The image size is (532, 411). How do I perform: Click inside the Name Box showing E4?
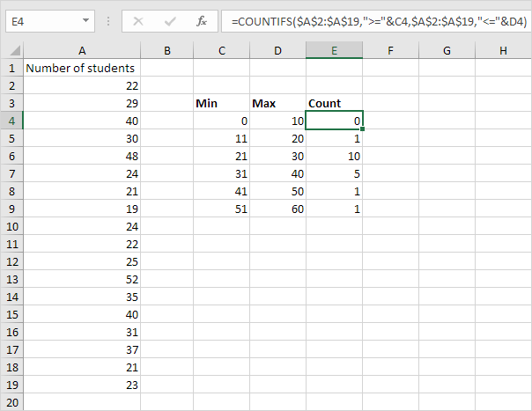tap(43, 21)
